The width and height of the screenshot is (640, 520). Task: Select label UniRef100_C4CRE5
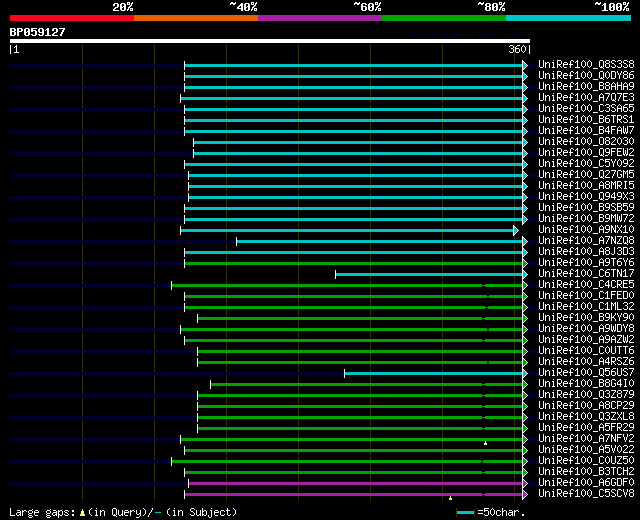[586, 284]
